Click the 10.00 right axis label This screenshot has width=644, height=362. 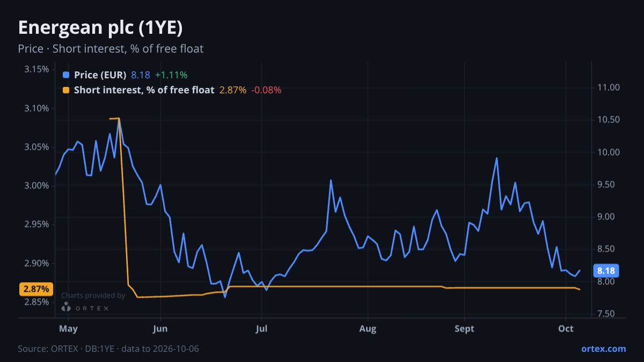click(x=608, y=152)
